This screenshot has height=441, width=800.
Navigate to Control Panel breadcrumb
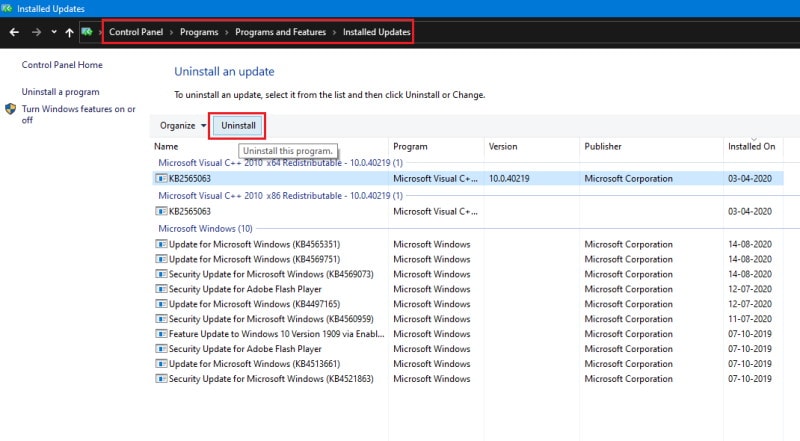136,32
